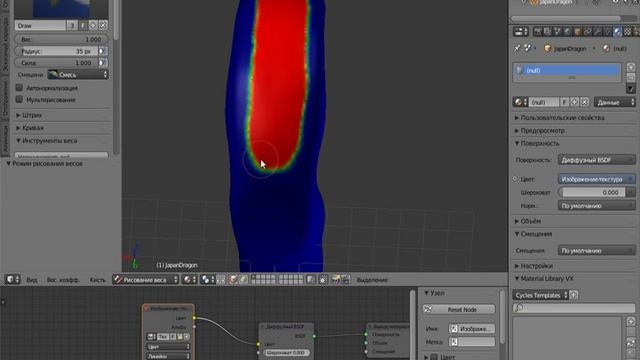Adjust the Шероховат roughness slider
Screen dimensions: 640x360
(591, 192)
